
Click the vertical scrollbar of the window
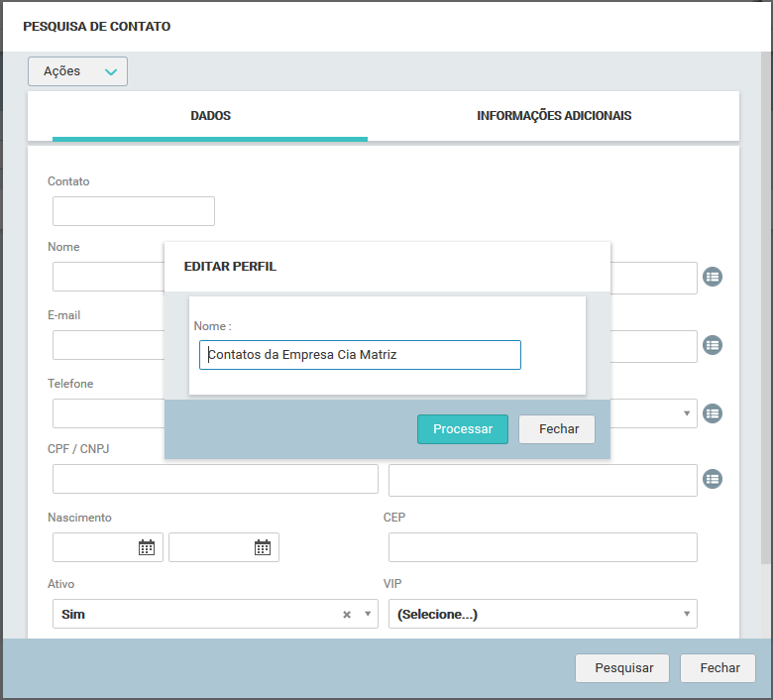click(766, 308)
